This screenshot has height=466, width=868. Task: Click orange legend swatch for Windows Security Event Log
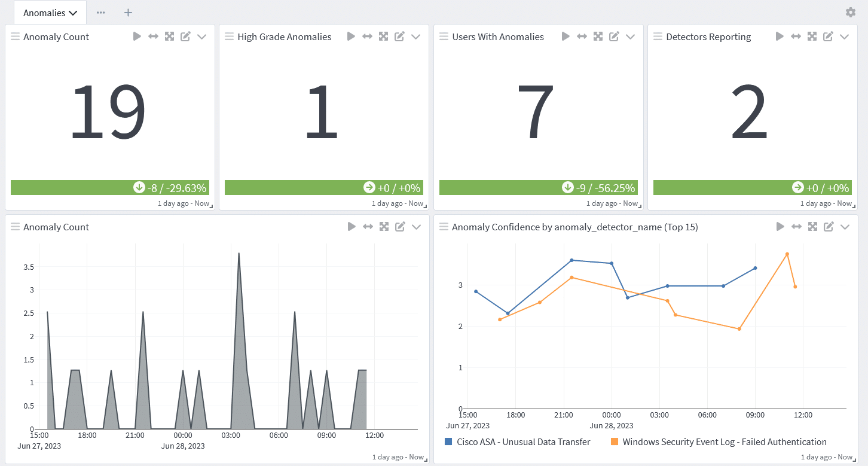(614, 442)
